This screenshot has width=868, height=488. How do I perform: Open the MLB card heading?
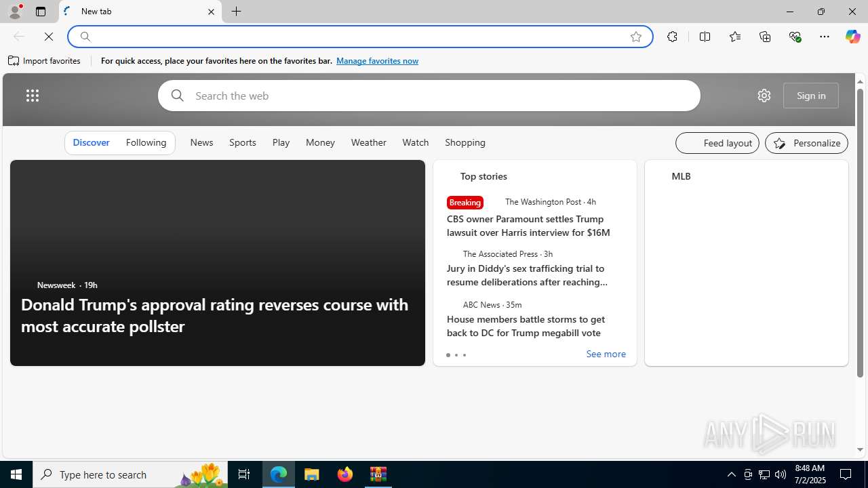pyautogui.click(x=681, y=176)
